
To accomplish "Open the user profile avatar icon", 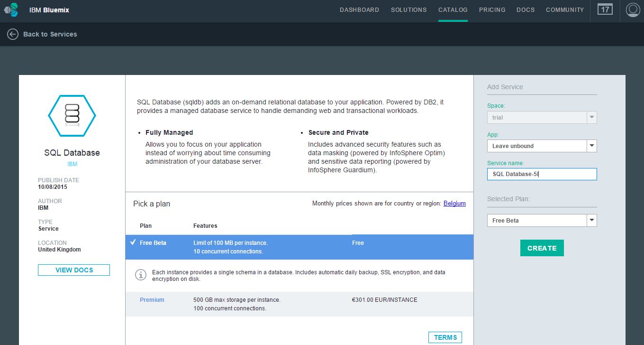I will pyautogui.click(x=633, y=9).
